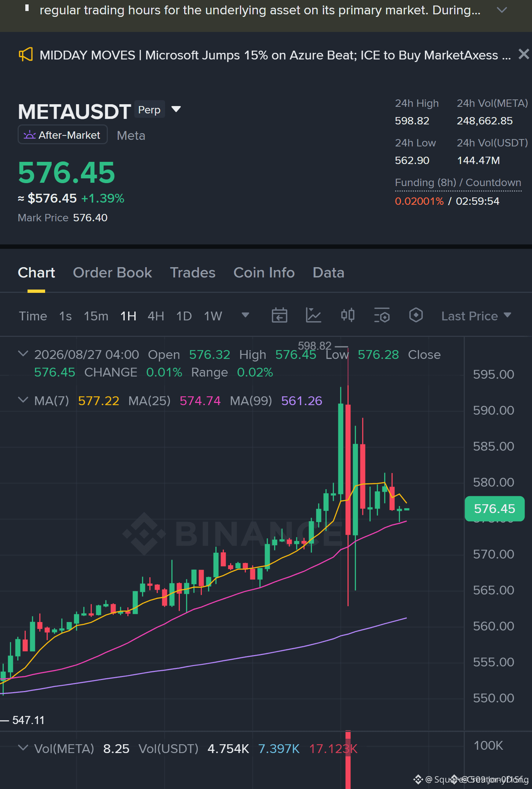Open the Coin Info tab

click(x=264, y=273)
